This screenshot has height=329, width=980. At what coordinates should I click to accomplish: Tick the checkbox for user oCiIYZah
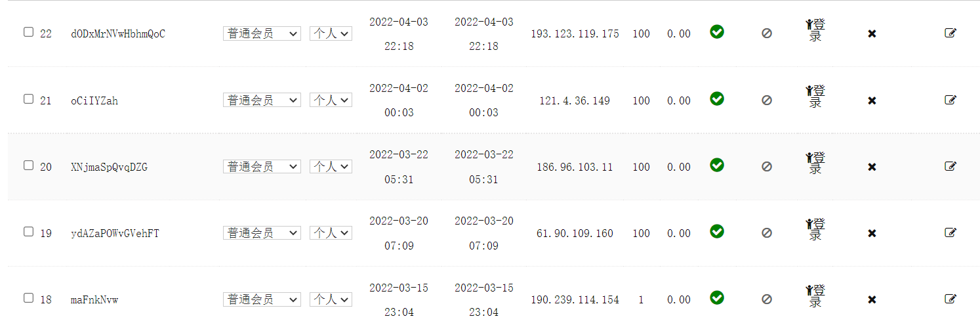click(28, 99)
